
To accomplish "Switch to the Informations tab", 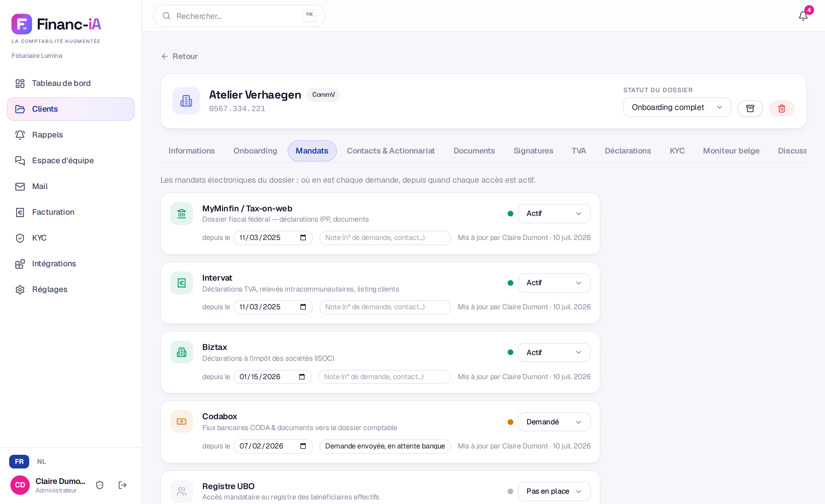I will pyautogui.click(x=192, y=151).
